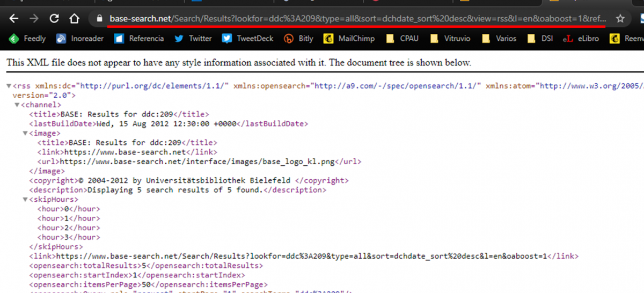The width and height of the screenshot is (644, 293).
Task: Open the Feedly bookmark
Action: click(27, 39)
